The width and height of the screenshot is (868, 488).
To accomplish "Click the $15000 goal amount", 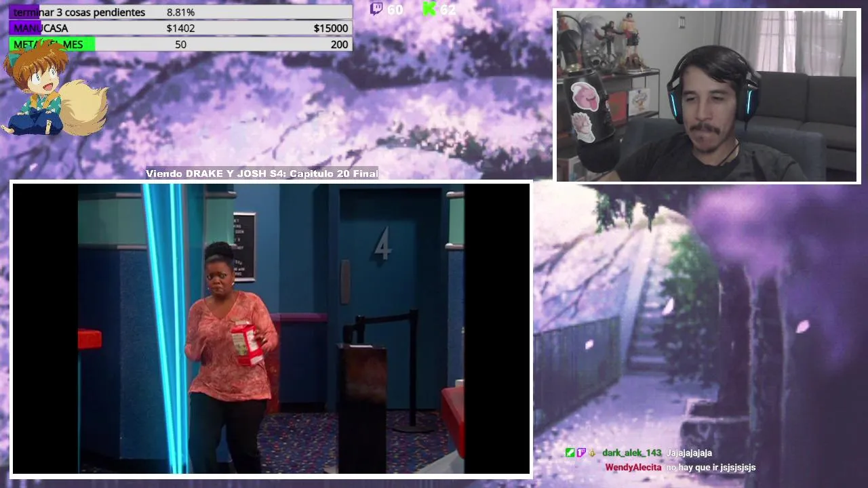I will [x=331, y=28].
